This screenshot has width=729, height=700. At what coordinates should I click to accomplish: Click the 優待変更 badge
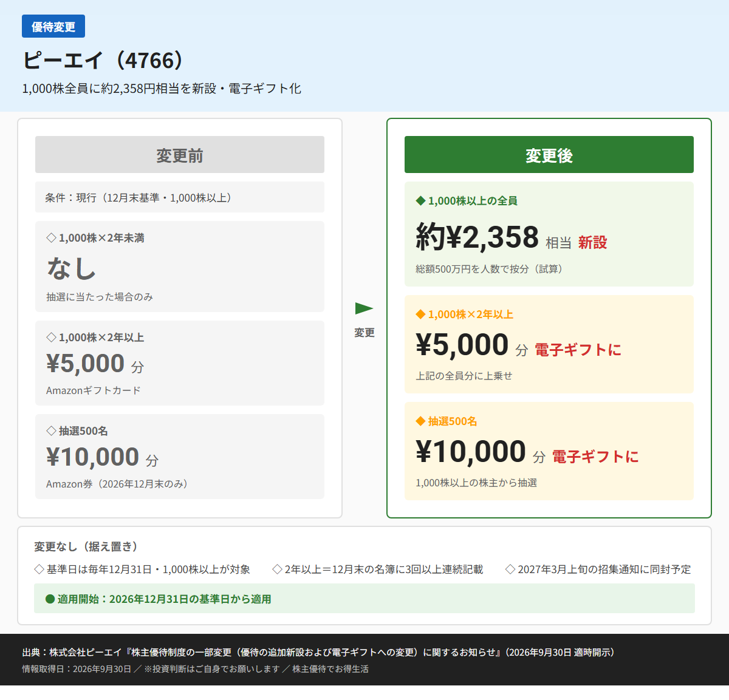53,27
